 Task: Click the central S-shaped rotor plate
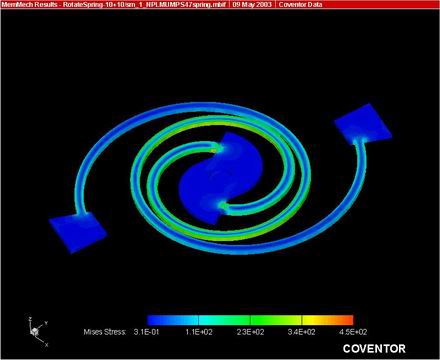click(220, 177)
